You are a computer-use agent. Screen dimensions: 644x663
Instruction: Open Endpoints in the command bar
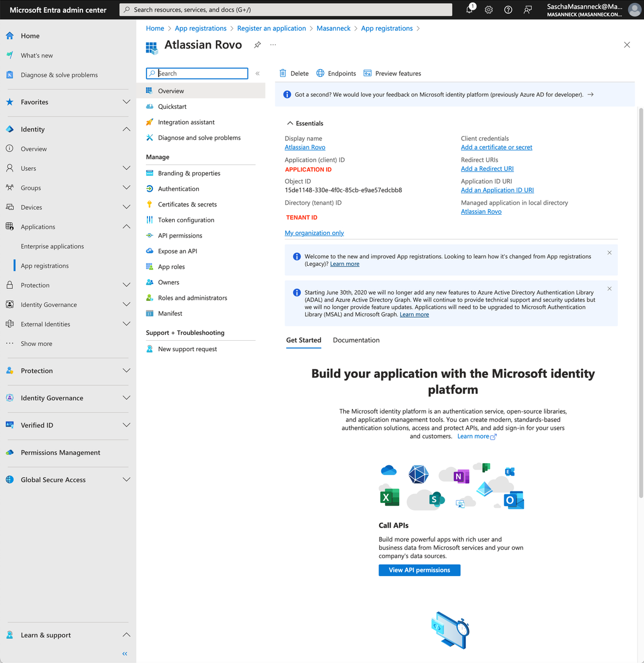coord(336,73)
